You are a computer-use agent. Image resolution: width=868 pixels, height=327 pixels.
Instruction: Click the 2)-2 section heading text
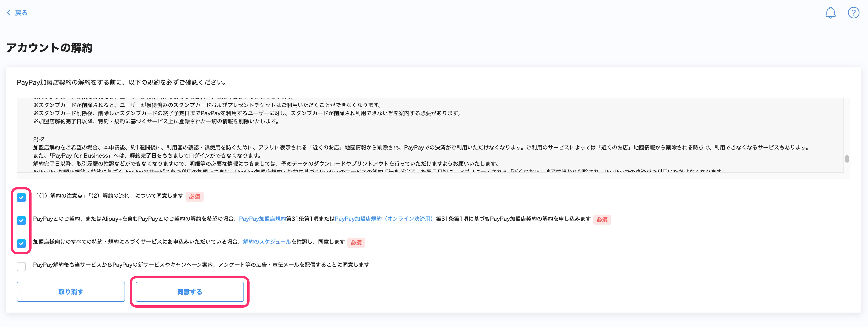pyautogui.click(x=39, y=139)
